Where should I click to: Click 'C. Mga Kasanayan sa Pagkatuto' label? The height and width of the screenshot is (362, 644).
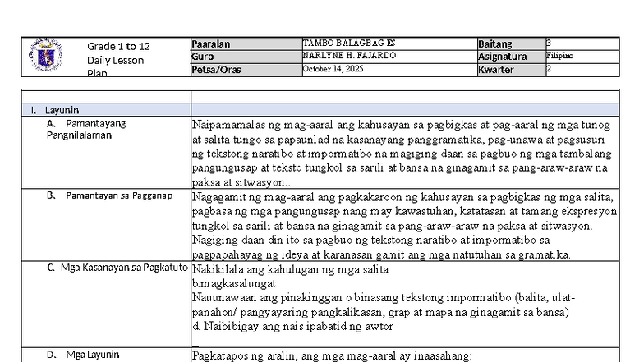point(117,268)
